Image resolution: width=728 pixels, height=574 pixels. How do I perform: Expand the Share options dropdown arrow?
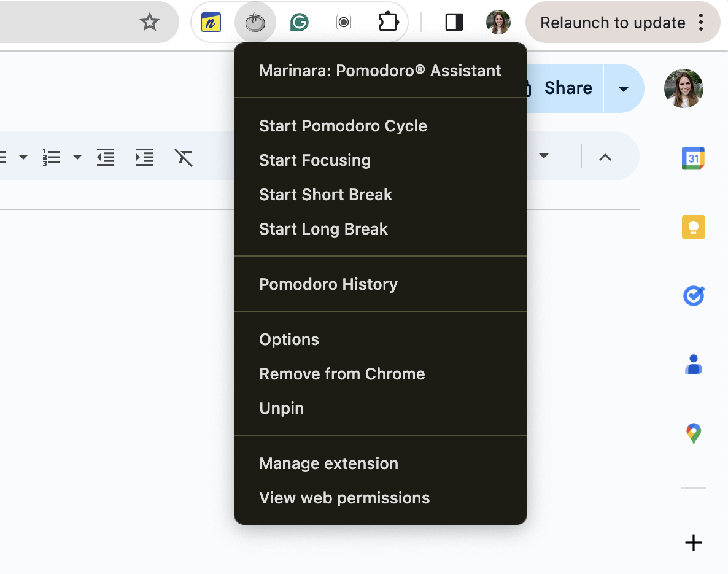623,89
